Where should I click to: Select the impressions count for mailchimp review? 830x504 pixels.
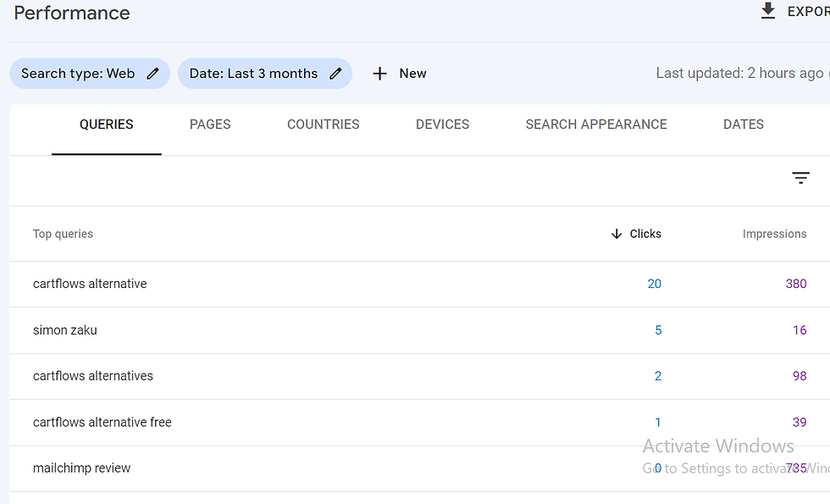click(796, 468)
